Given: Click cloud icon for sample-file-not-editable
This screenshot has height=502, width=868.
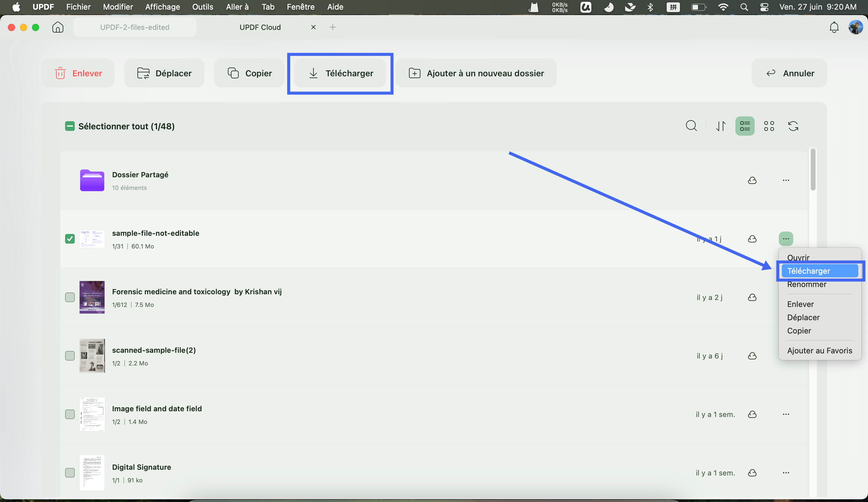Looking at the screenshot, I should (752, 239).
